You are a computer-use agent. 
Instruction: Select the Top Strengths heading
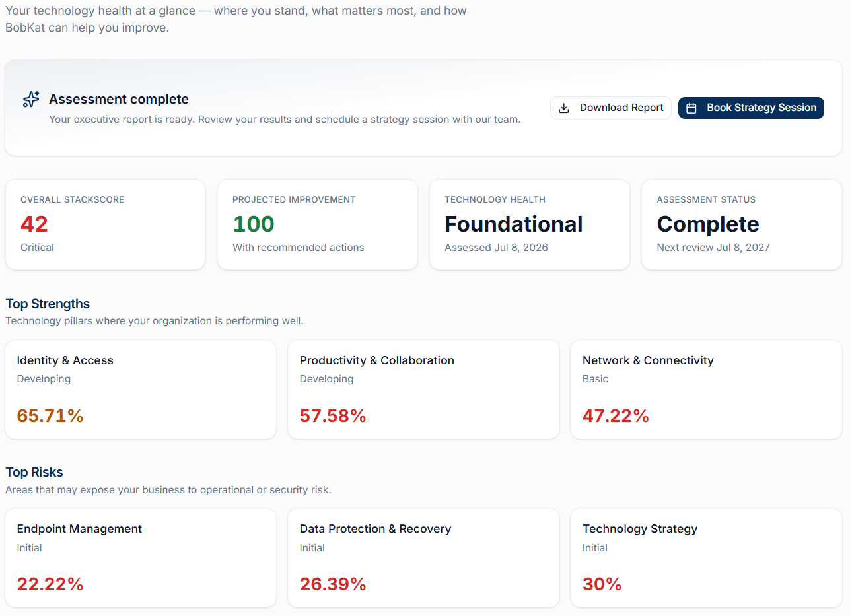[x=48, y=304]
